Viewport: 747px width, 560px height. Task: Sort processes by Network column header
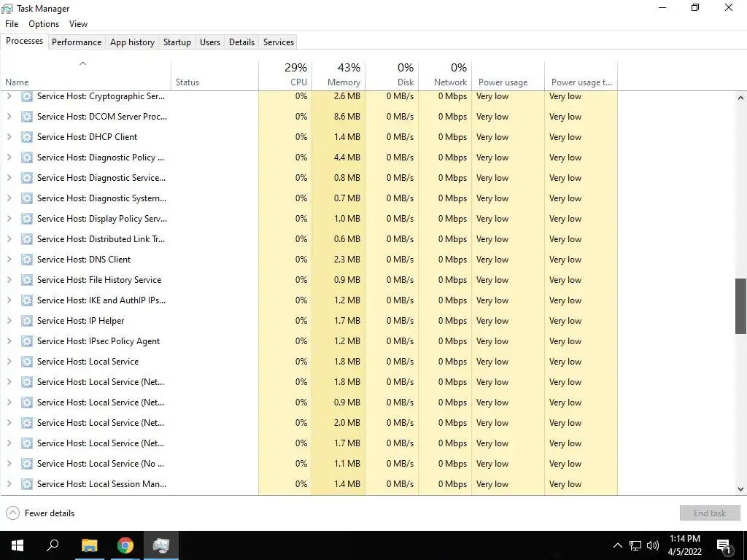pyautogui.click(x=446, y=76)
